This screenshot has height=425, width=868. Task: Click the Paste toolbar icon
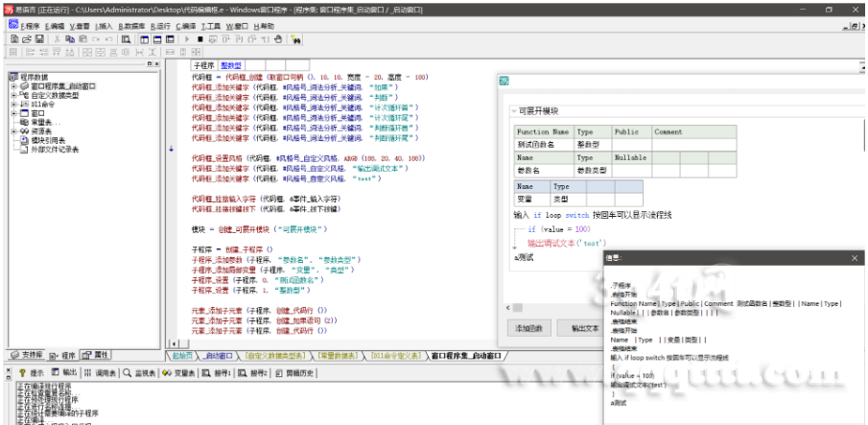[x=83, y=39]
